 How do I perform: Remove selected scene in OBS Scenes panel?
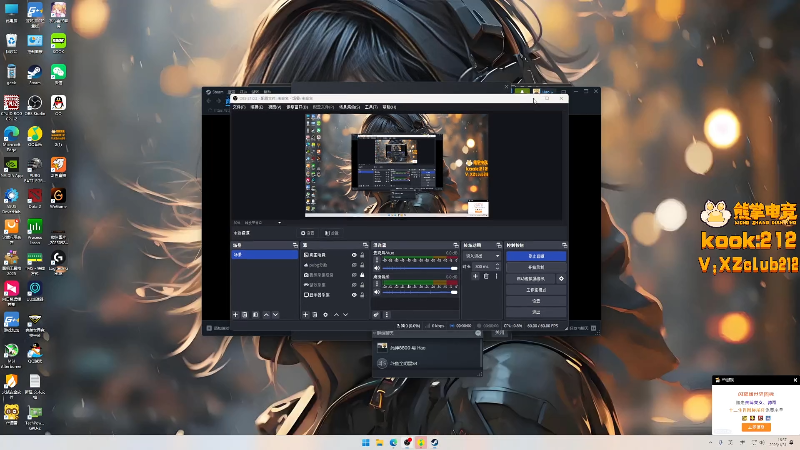pos(245,315)
